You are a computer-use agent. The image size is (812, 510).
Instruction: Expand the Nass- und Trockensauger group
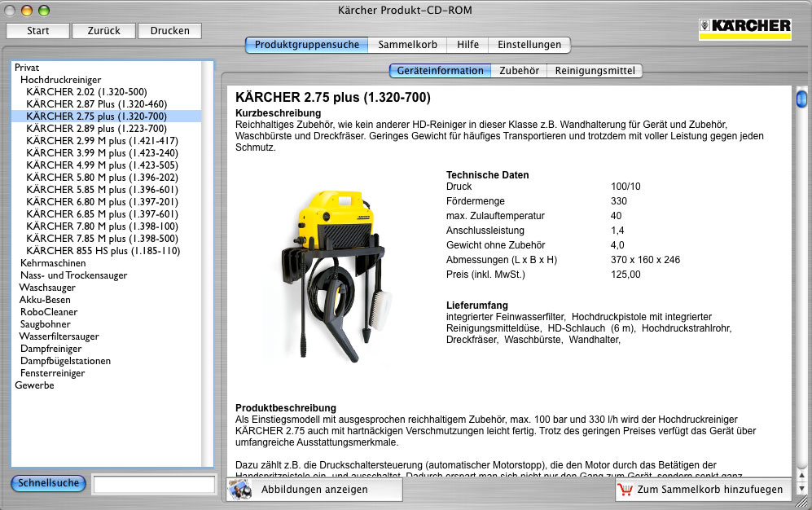pyautogui.click(x=73, y=275)
